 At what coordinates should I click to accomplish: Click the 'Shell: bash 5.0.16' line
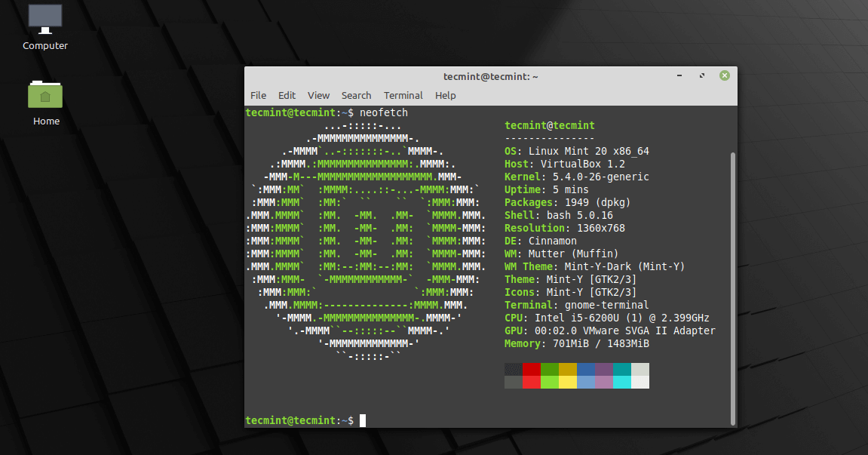click(559, 215)
